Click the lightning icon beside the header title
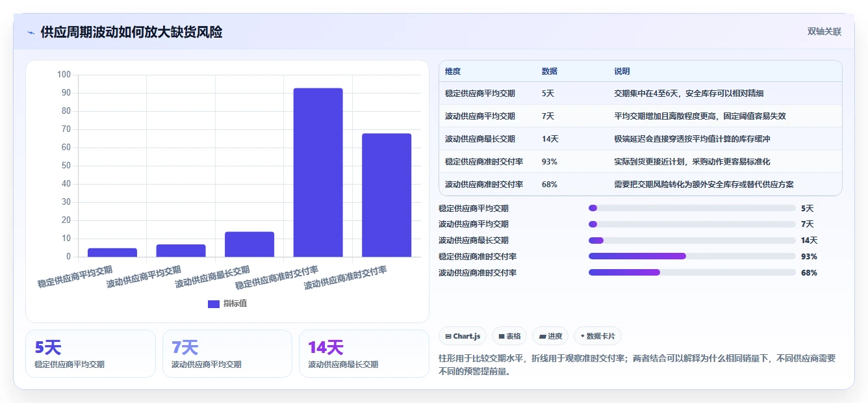 coord(31,32)
